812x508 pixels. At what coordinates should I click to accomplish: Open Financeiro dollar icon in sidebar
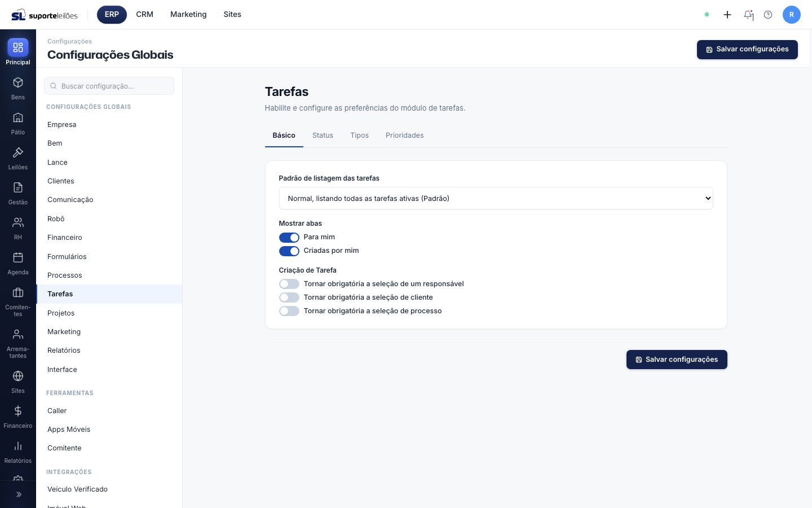tap(18, 411)
